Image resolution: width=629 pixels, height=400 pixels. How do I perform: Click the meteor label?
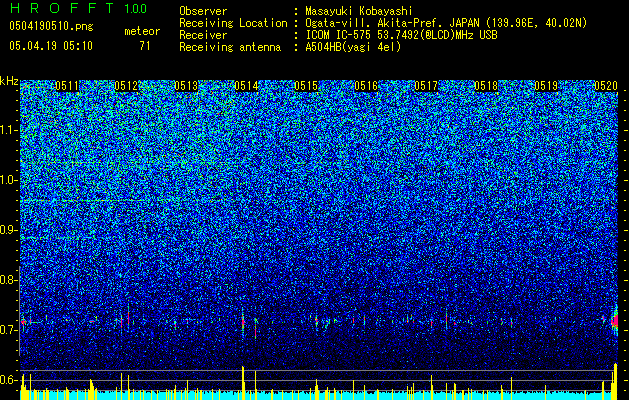142,31
